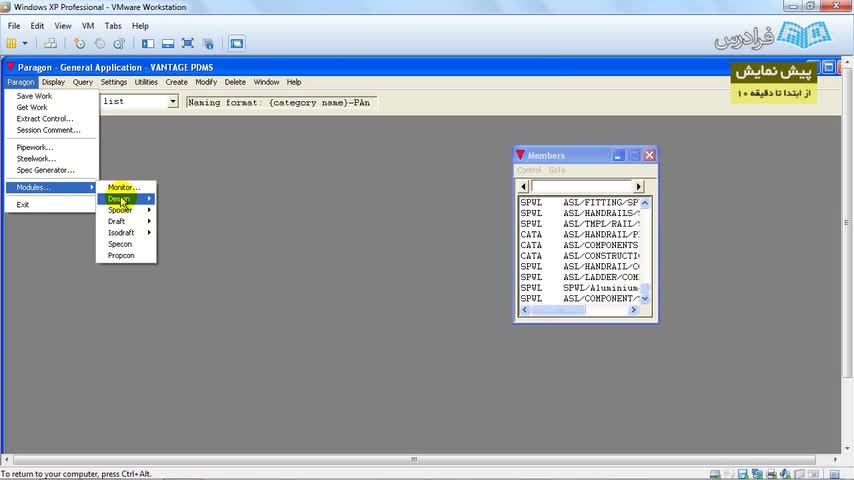The height and width of the screenshot is (480, 854).
Task: Select SPWL SPWL/Aluminium member row
Action: tap(580, 288)
